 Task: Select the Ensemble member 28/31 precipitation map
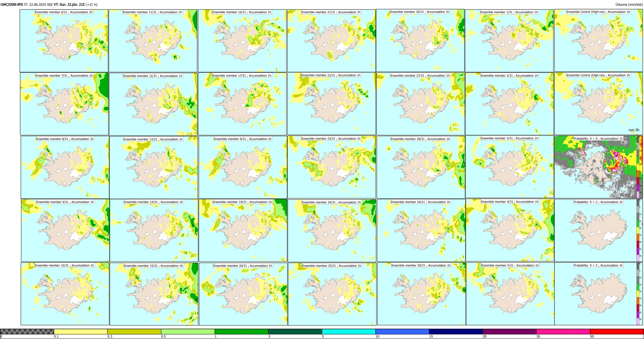[x=421, y=167]
